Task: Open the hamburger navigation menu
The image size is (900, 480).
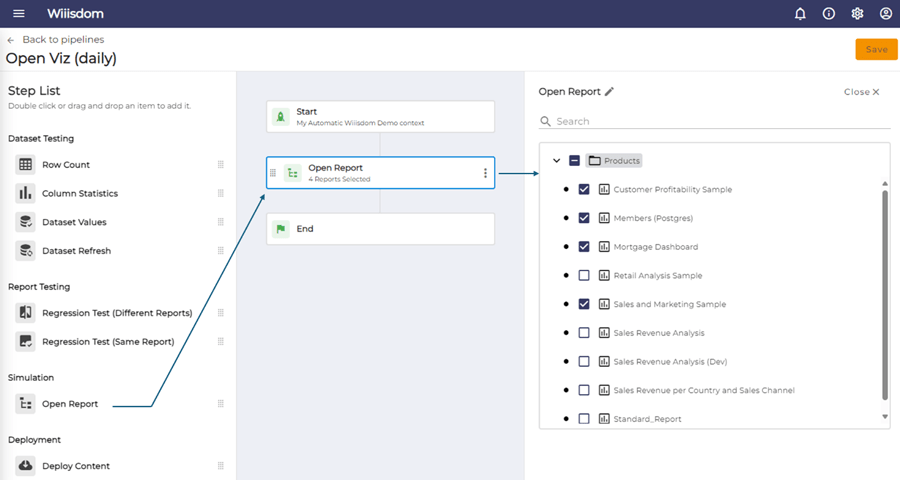Action: click(x=19, y=13)
